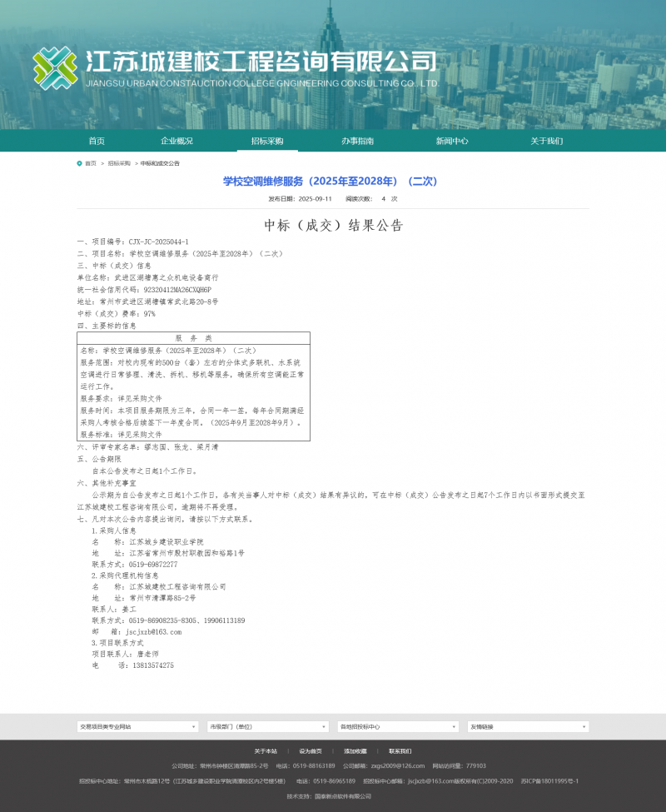Click the 单位名称 line with the winning company
Image resolution: width=666 pixels, height=812 pixels.
click(148, 277)
